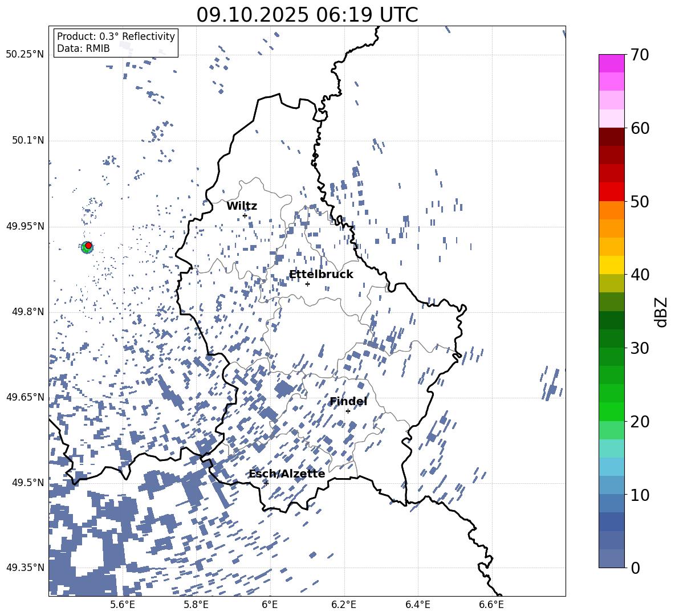The image size is (675, 616).
Task: Click the Wiltz station cross marker
Action: 245,215
